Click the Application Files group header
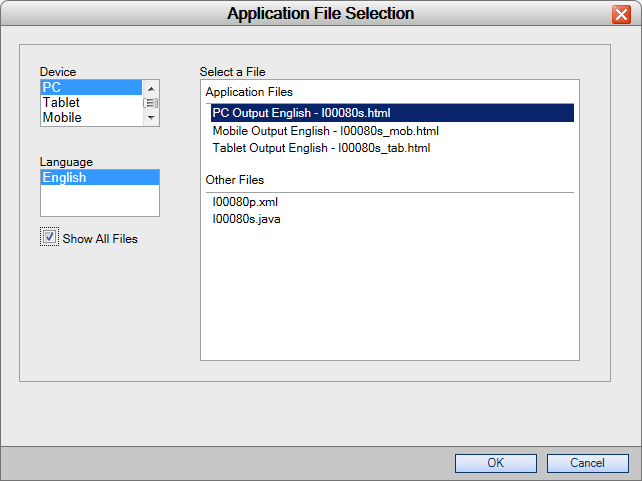Screen dimensions: 642x481 (249, 92)
